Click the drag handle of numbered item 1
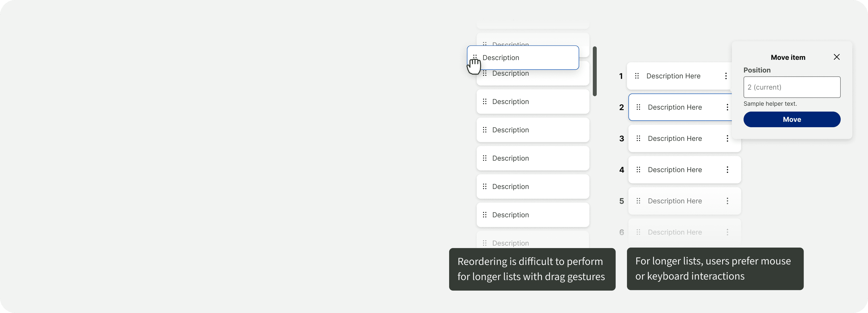The image size is (868, 313). pos(637,76)
